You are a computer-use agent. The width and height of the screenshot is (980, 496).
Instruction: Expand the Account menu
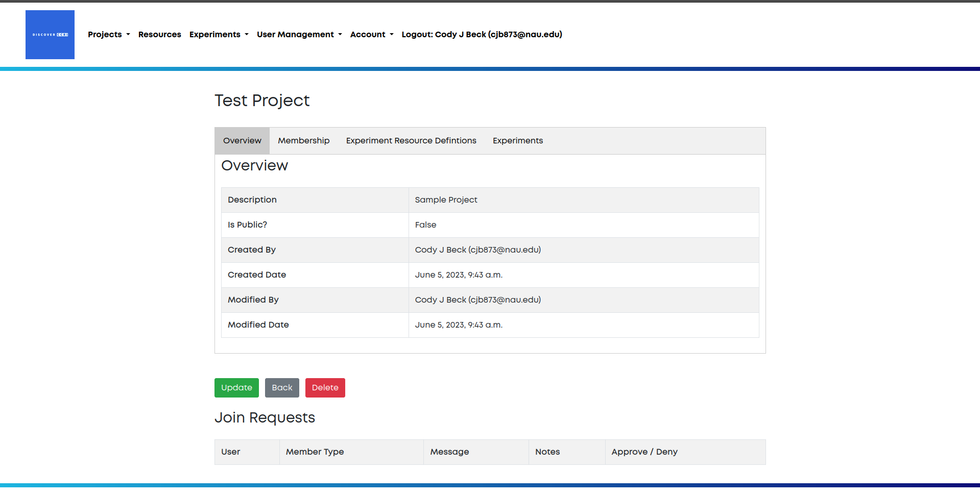coord(372,35)
